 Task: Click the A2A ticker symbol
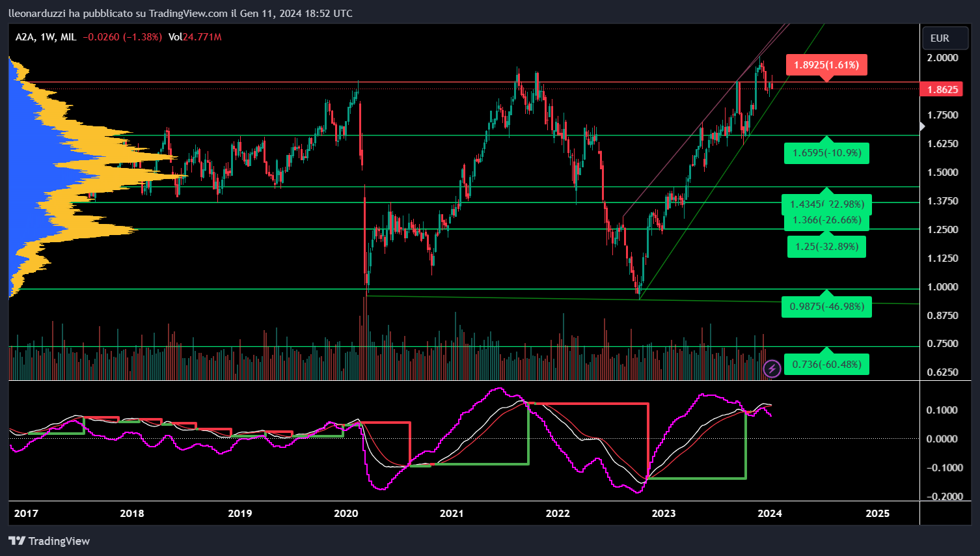coord(24,37)
